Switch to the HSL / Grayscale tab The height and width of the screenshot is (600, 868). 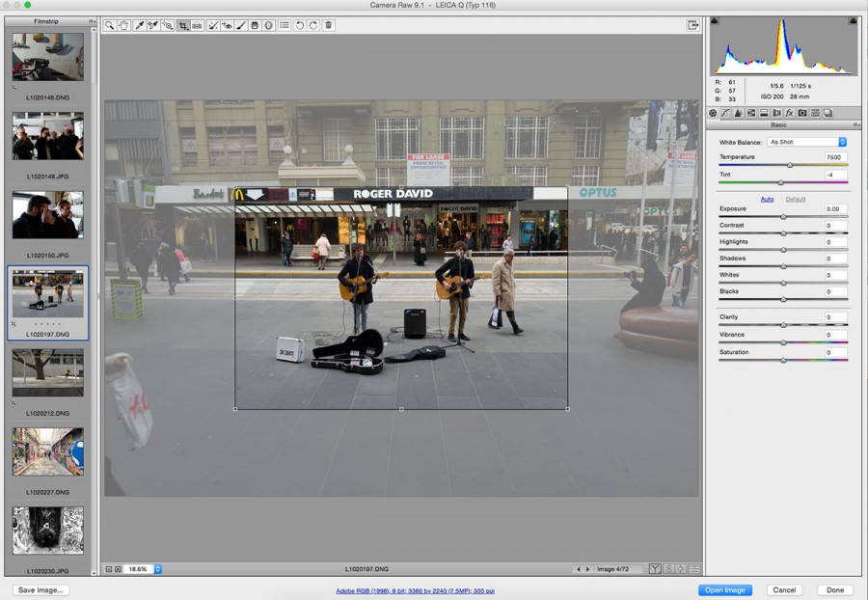[751, 113]
